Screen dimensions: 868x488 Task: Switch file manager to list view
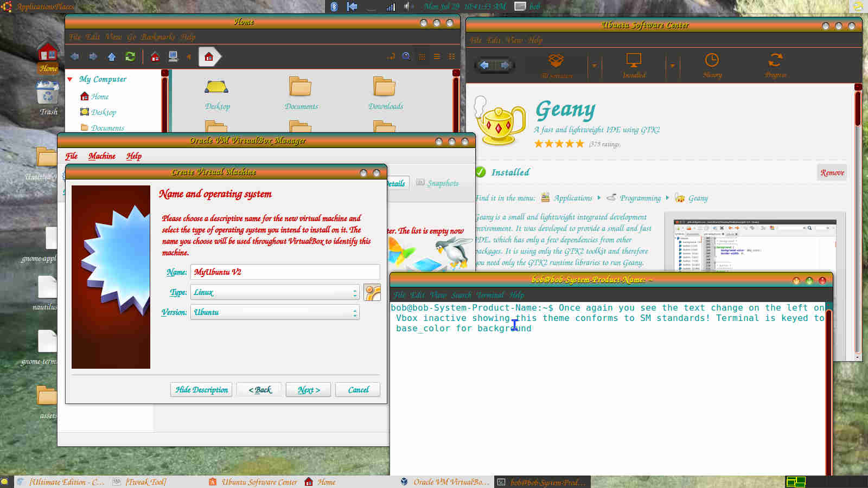[437, 56]
